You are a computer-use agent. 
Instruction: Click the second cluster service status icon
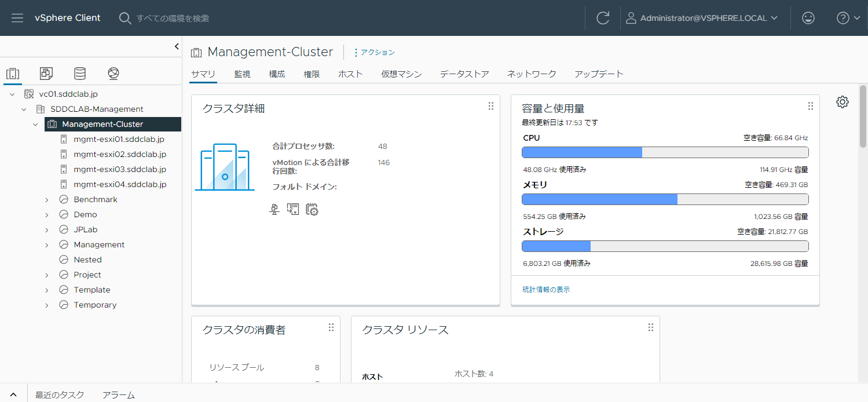293,210
